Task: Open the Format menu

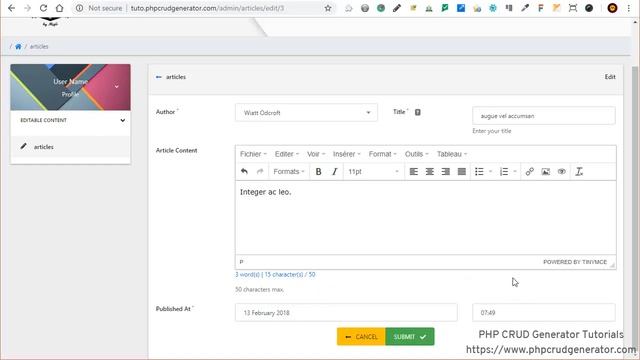Action: tap(382, 154)
